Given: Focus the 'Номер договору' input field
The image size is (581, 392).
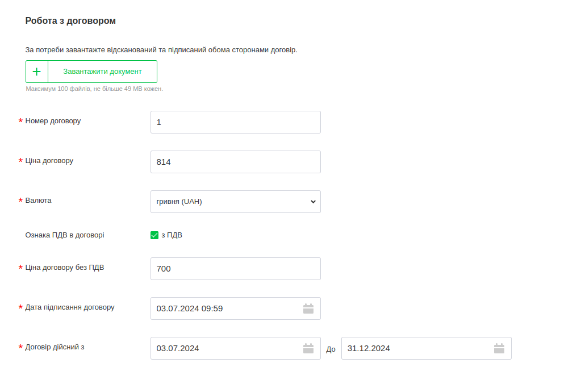Looking at the screenshot, I should (x=235, y=122).
